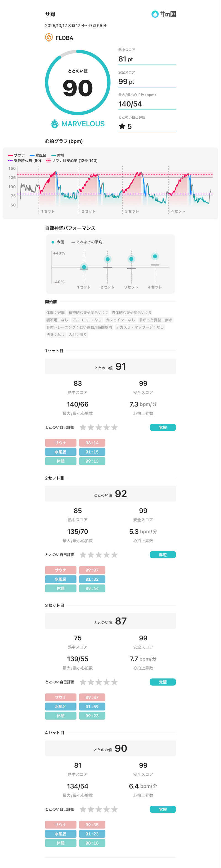Viewport: 221px width, 868px height.
Task: Toggle the 安静時心拍 (80) legend line
Action: click(x=24, y=161)
